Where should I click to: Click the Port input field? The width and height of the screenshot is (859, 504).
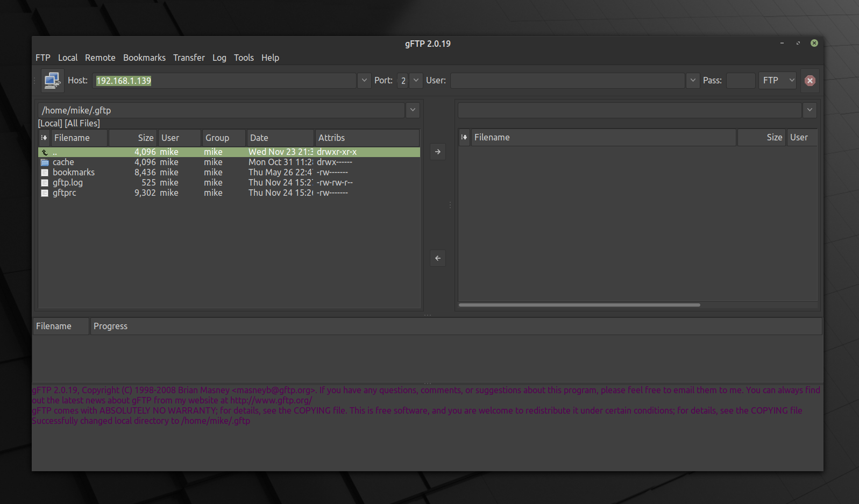click(403, 81)
